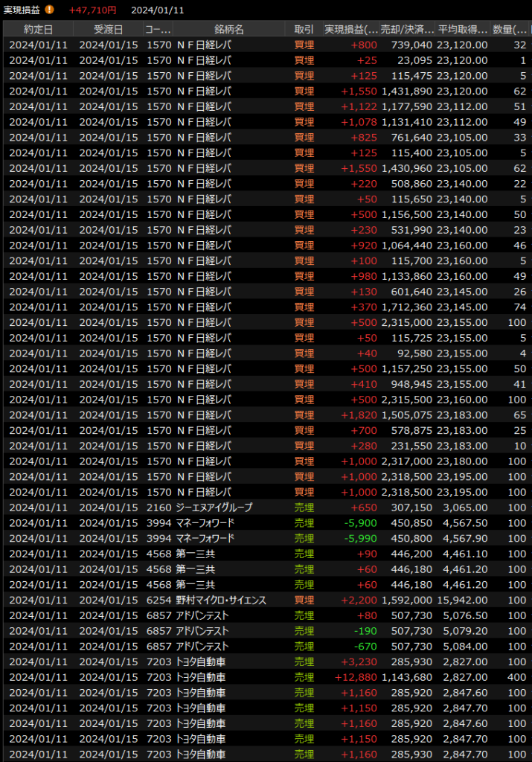Click the total profit +47,710円 value

pyautogui.click(x=93, y=10)
